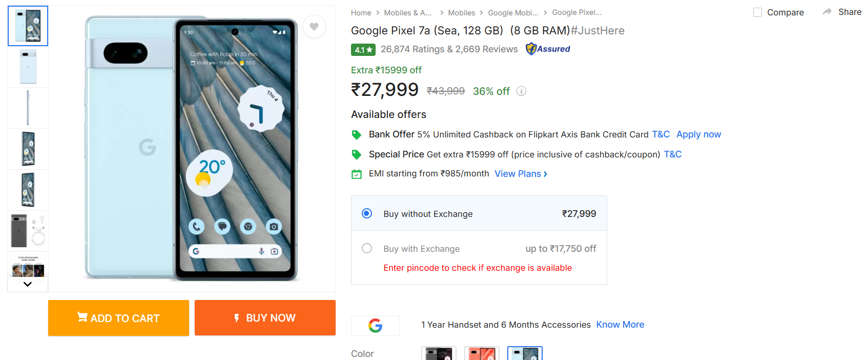The height and width of the screenshot is (360, 868).
Task: Choose the coral color variant swatch
Action: click(x=482, y=353)
